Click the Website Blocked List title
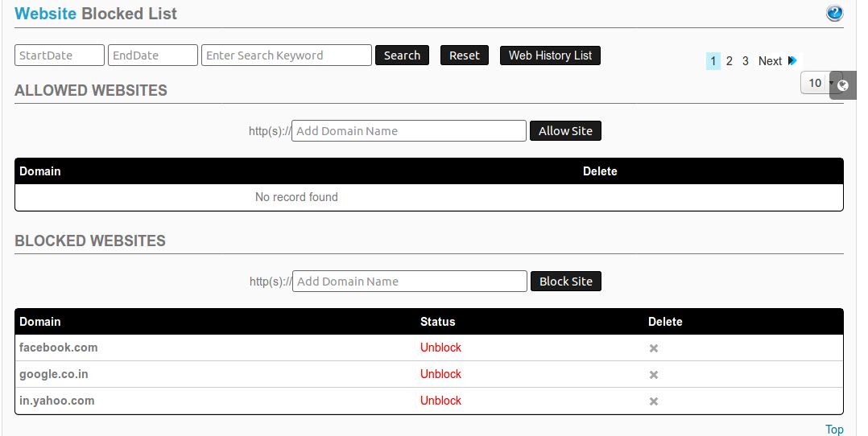Screen dimensions: 868x436 [95, 14]
